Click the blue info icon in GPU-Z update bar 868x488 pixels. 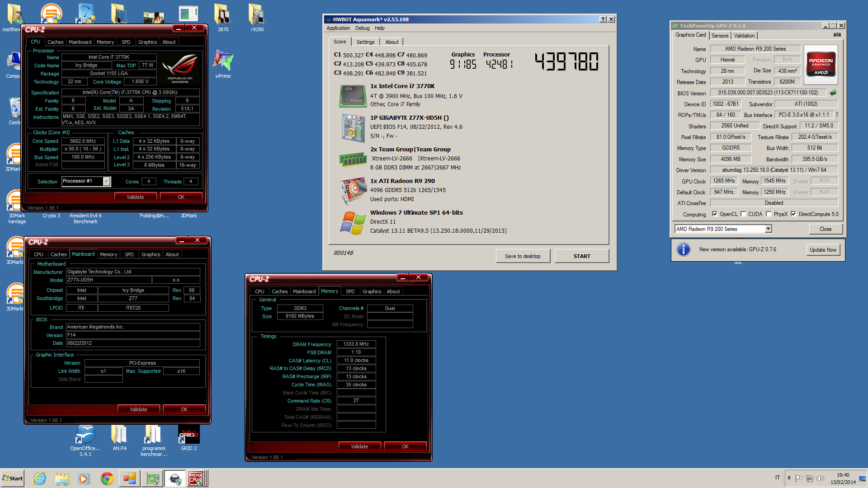click(684, 249)
